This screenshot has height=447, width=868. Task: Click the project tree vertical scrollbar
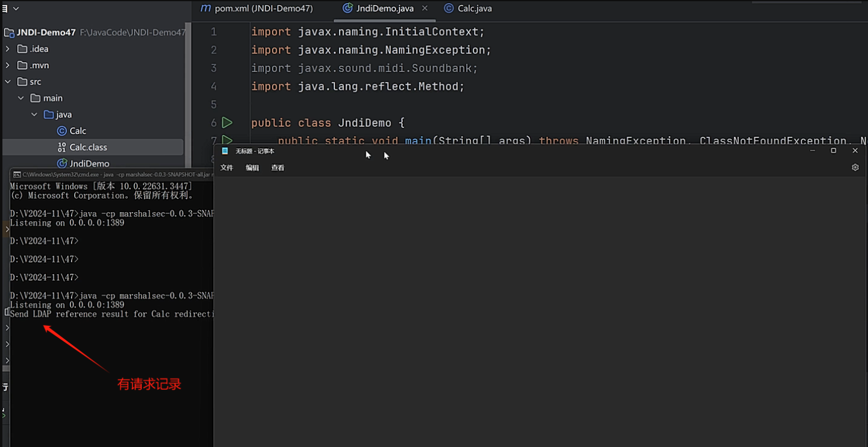(187, 96)
